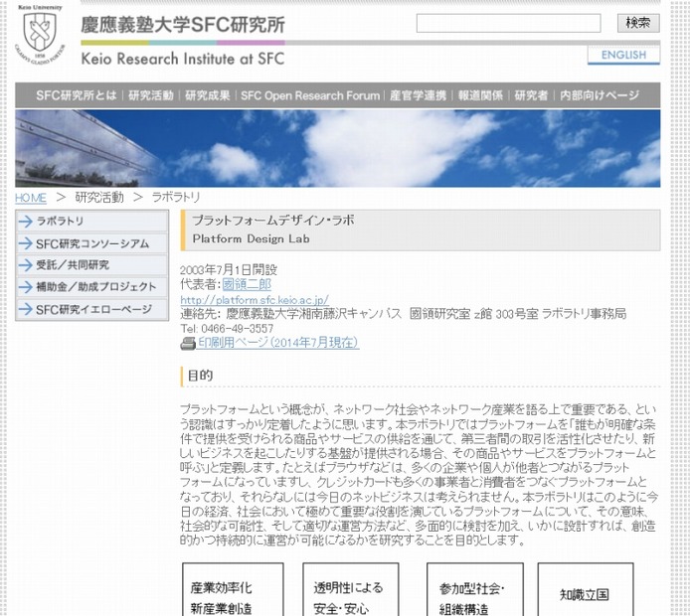The height and width of the screenshot is (616, 690).
Task: Click the sky banner image
Action: coord(337,148)
